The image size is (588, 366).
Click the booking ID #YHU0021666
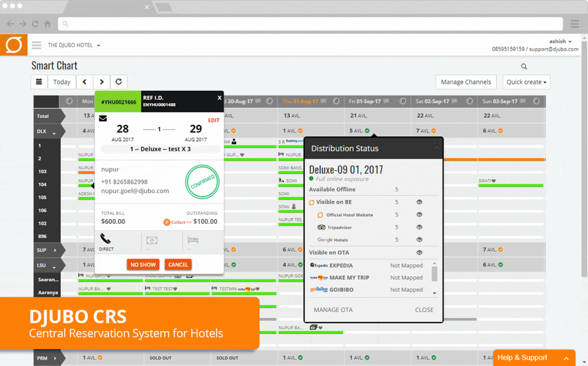point(118,102)
